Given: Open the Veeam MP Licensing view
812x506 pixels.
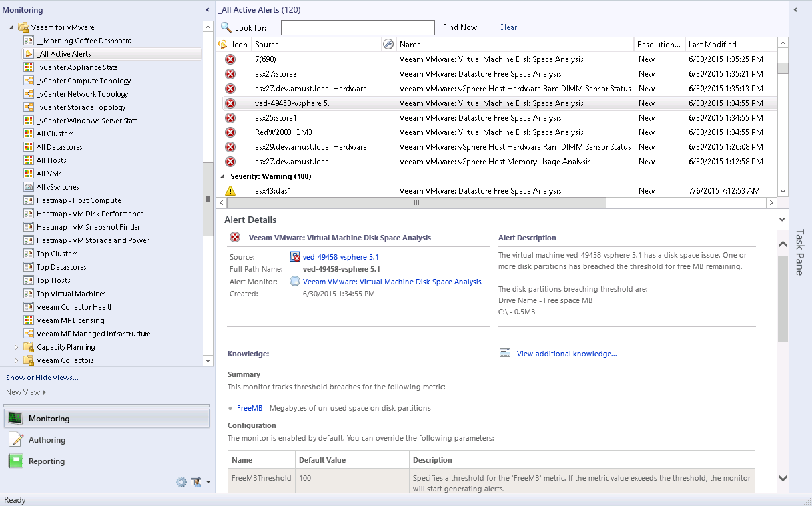Looking at the screenshot, I should 70,320.
